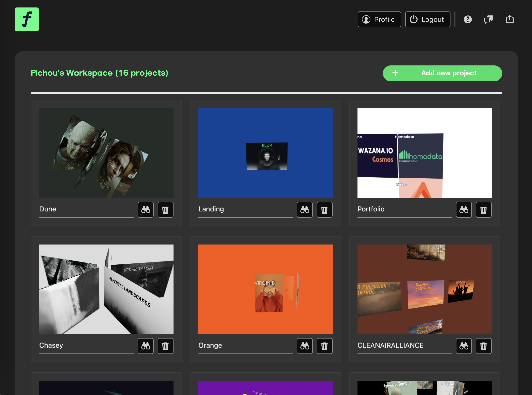
Task: Click the help icon in the top navigation
Action: pyautogui.click(x=467, y=19)
